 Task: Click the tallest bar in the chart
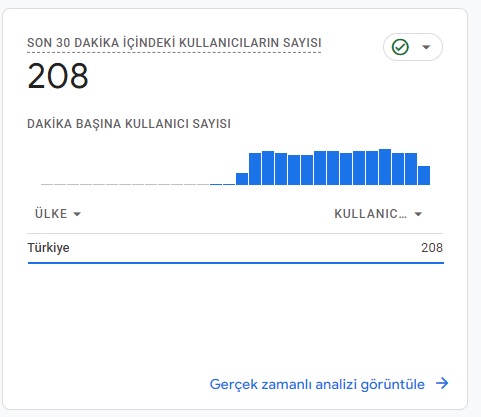(385, 167)
